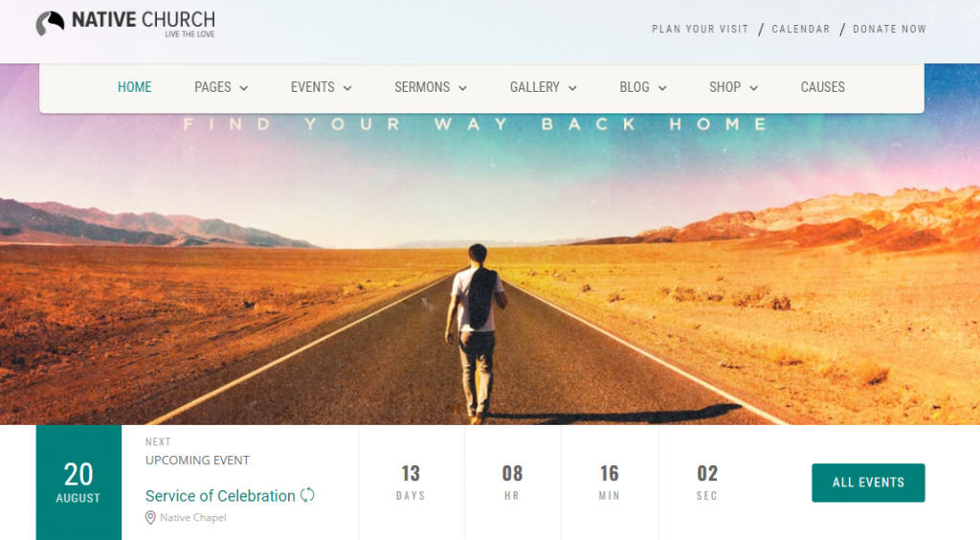Click the Native Church title text
Viewport: 980px width, 540px height.
144,19
